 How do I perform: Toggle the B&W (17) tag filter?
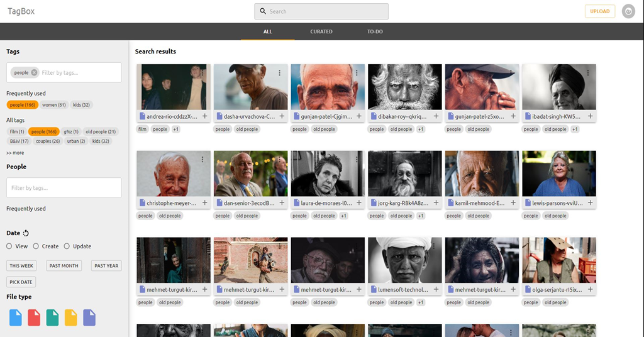(19, 141)
